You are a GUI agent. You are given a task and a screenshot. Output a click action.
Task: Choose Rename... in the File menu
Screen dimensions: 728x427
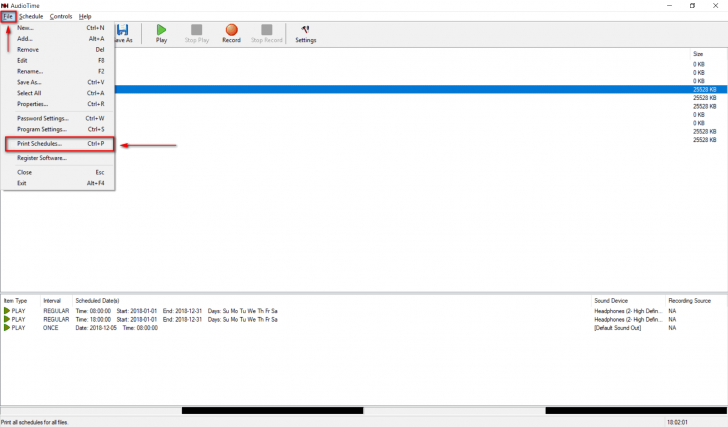[58, 71]
